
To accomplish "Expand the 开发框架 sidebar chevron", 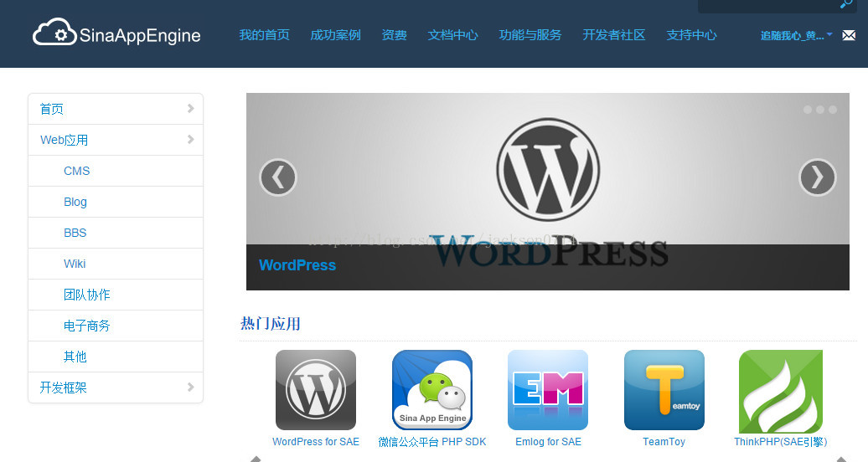I will coord(190,388).
